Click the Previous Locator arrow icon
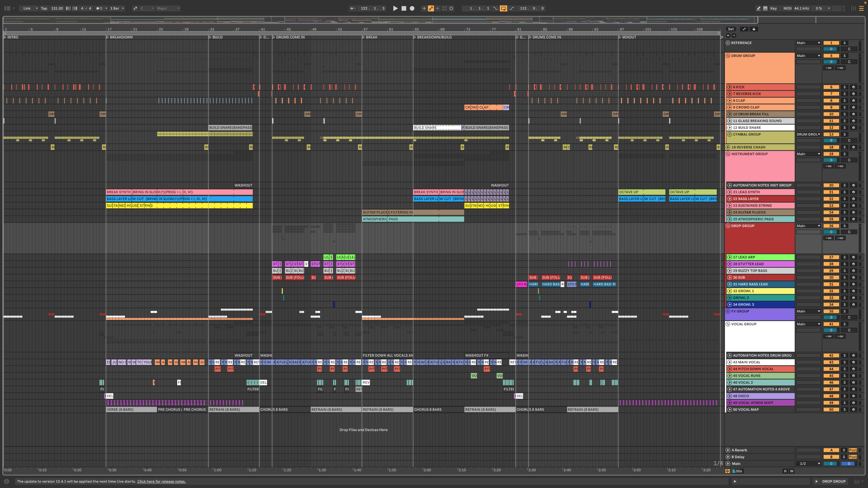This screenshot has height=488, width=868. [728, 35]
